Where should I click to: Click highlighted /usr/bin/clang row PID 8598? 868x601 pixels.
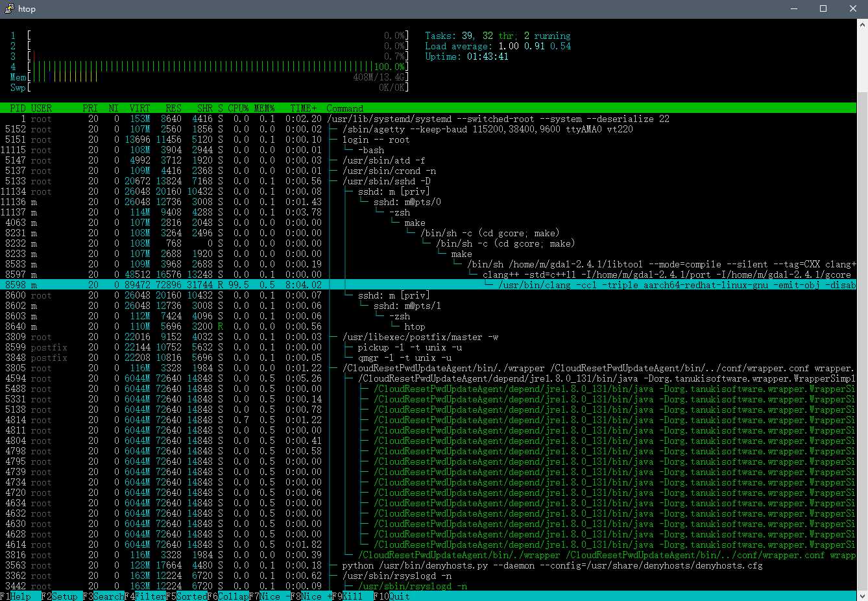pyautogui.click(x=428, y=285)
